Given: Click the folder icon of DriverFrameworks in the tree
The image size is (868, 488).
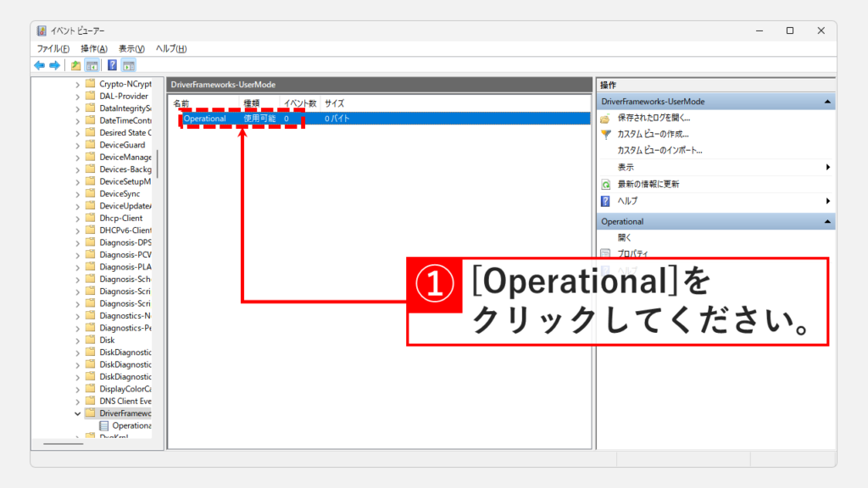Looking at the screenshot, I should pos(90,413).
